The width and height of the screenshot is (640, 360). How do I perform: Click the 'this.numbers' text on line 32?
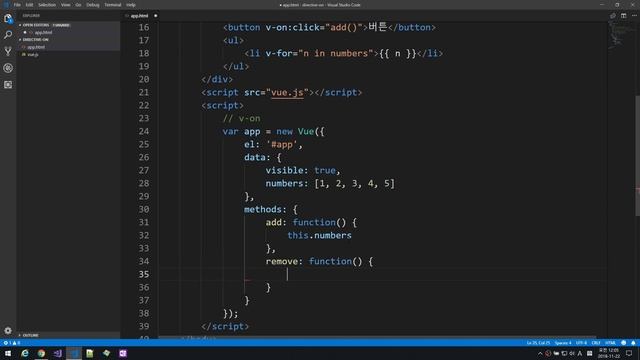[319, 236]
